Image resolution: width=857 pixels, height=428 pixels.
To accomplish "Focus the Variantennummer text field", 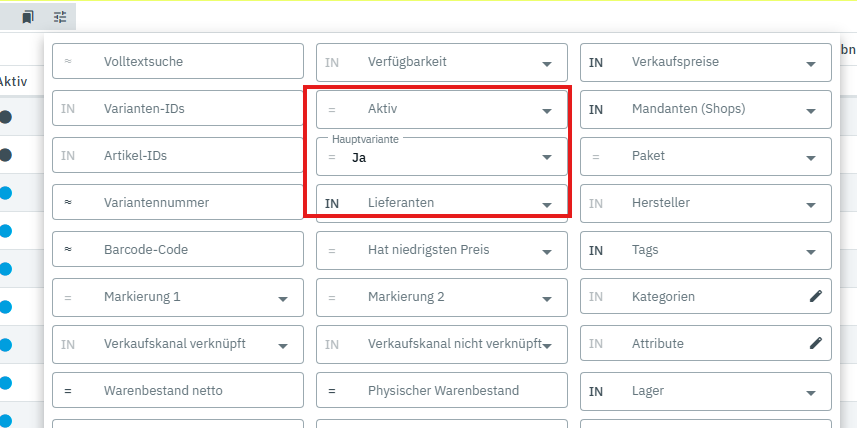I will pos(190,203).
